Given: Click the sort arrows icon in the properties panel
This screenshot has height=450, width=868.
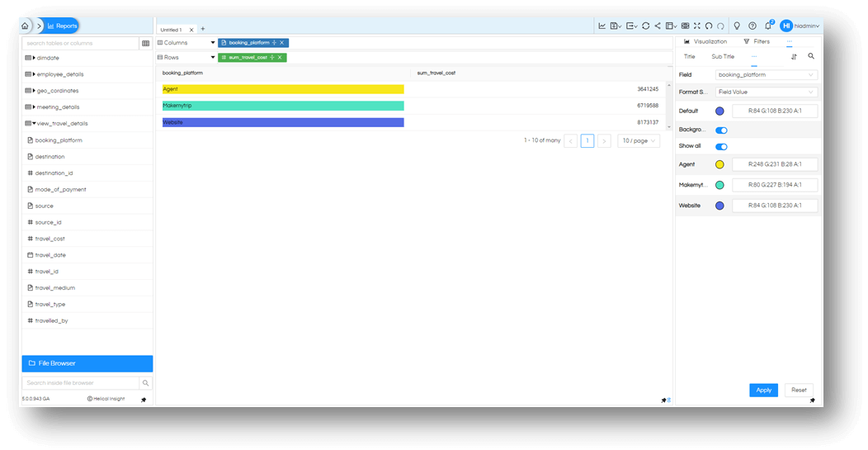Looking at the screenshot, I should click(x=794, y=56).
